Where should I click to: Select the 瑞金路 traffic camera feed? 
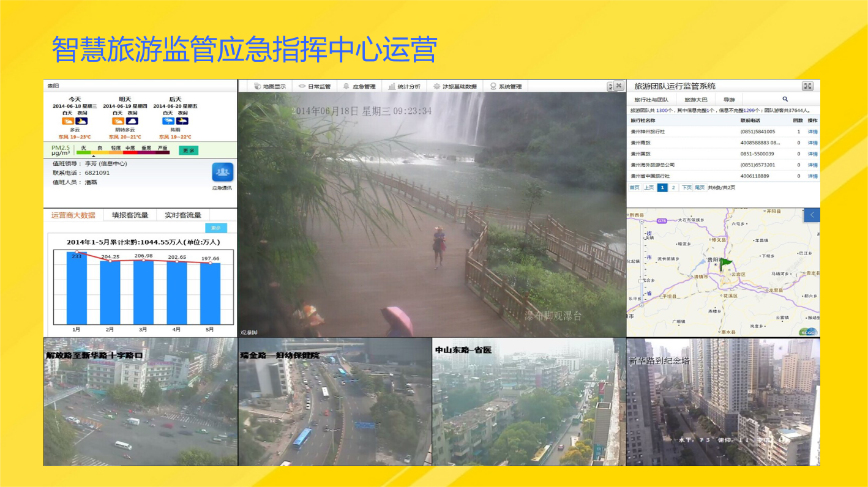coord(335,401)
